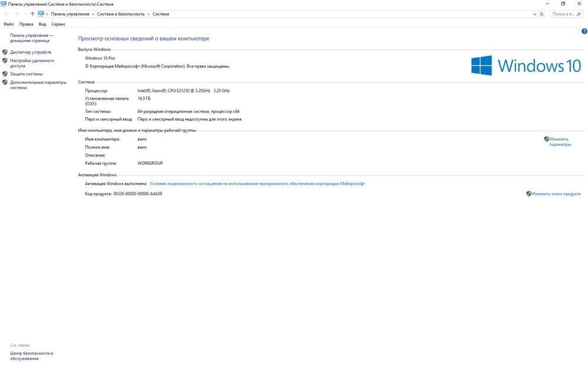Click the search magnifier icon
Image resolution: width=588 pixels, height=368 pixels.
tap(579, 14)
